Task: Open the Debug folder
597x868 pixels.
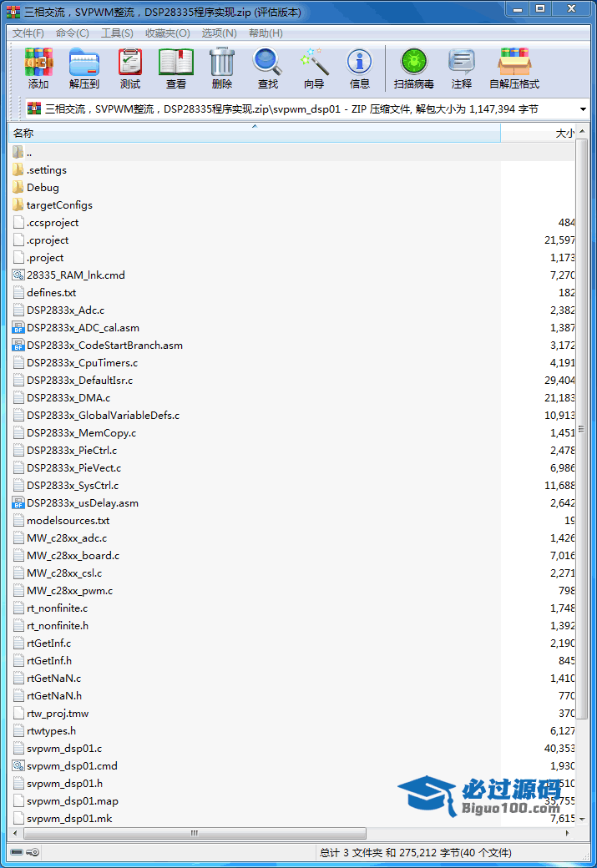Action: 43,188
